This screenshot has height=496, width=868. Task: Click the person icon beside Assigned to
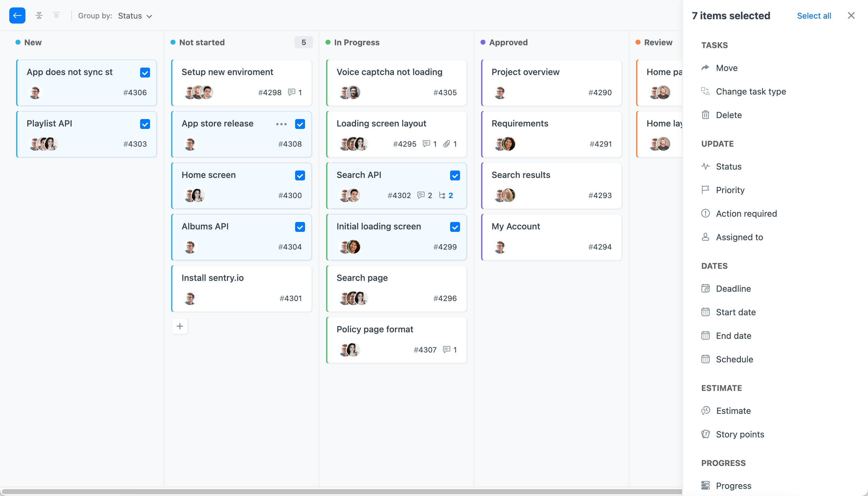coord(706,237)
